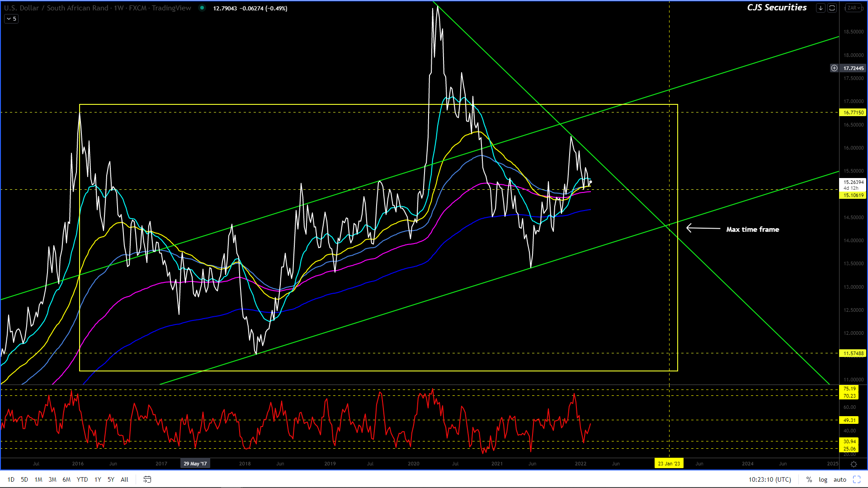Expand the indicators legend showing 5
This screenshot has height=488, width=868.
point(11,19)
